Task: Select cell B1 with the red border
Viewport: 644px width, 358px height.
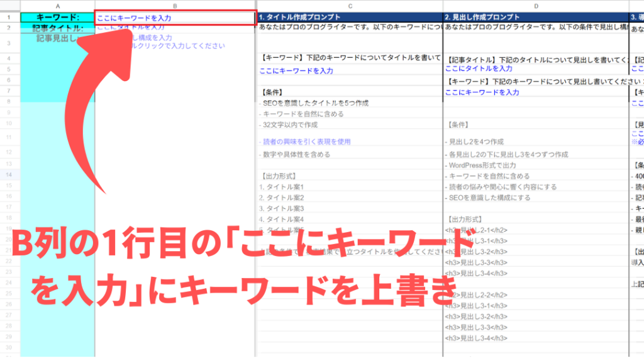Action: (175, 18)
